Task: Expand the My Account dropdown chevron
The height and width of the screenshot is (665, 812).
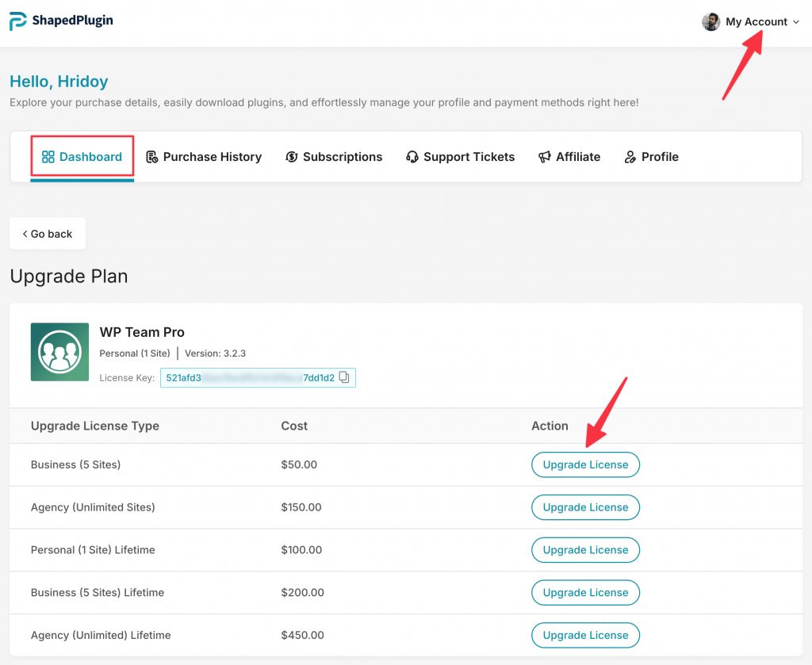Action: point(796,21)
